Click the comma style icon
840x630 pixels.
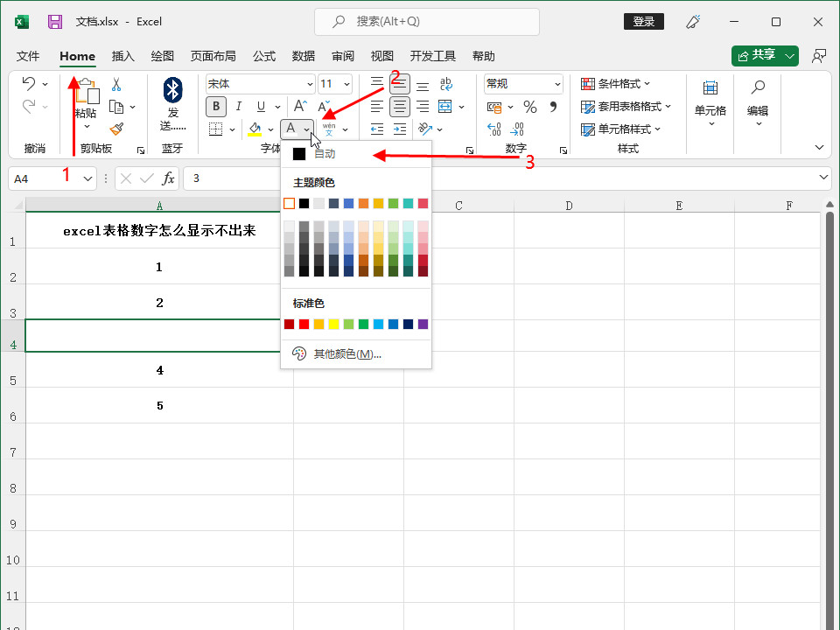click(x=553, y=107)
